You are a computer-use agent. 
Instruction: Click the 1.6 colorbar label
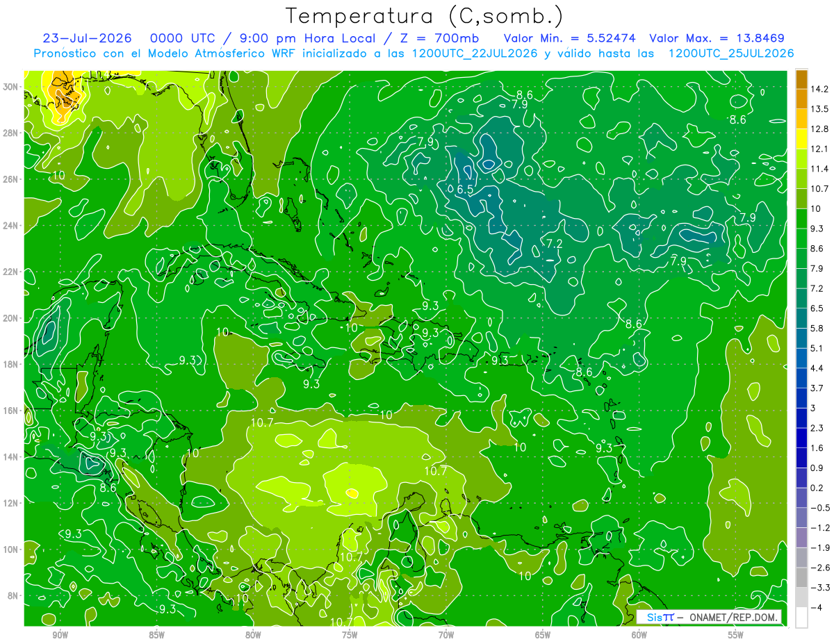pos(817,448)
